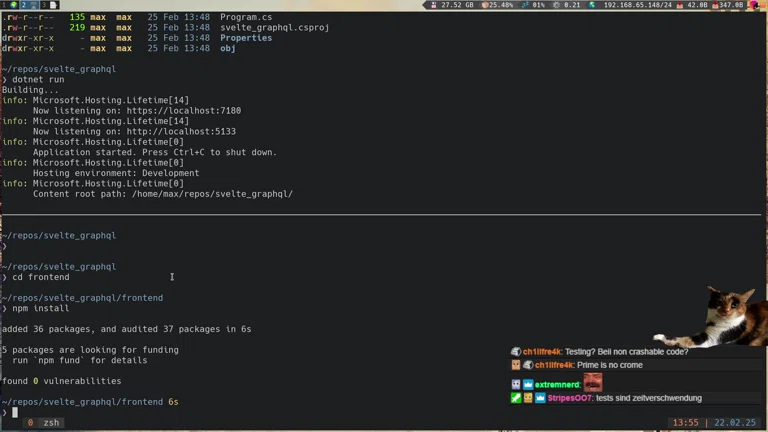The width and height of the screenshot is (768, 432).
Task: Switch to workspace 2 in top bar
Action: (x=28, y=5)
